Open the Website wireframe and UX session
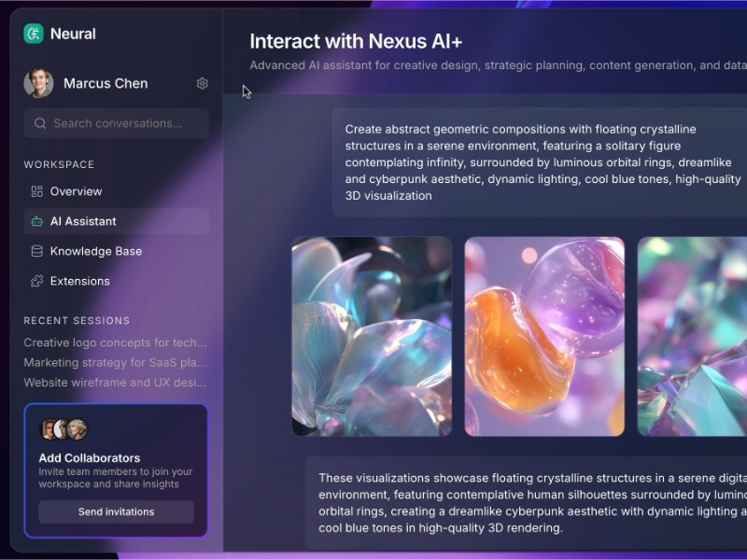Viewport: 747px width, 560px height. (115, 383)
